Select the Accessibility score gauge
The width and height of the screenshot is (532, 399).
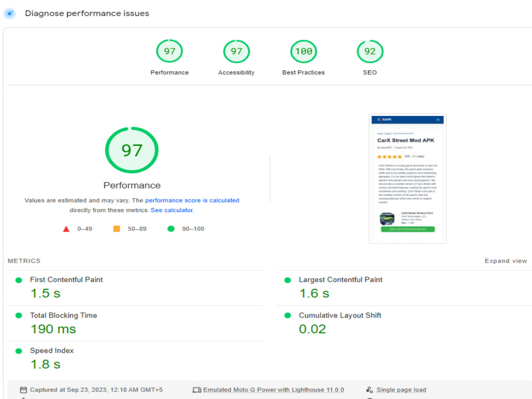pos(237,51)
